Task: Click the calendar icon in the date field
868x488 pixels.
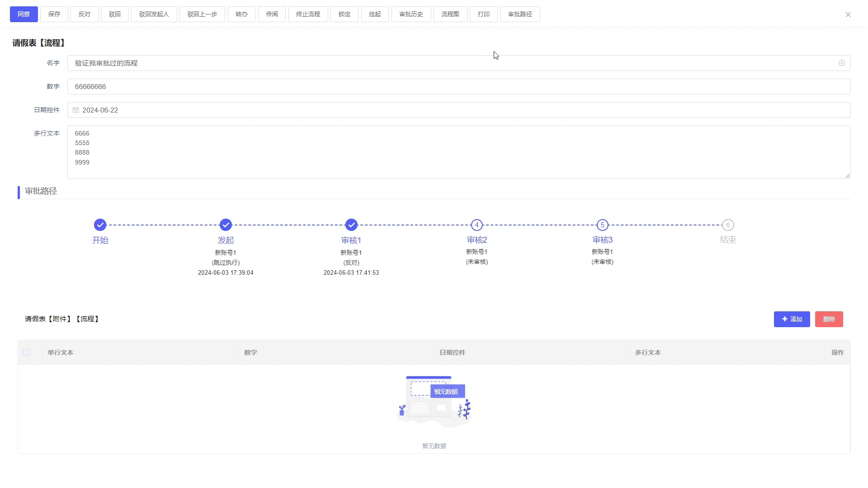Action: pyautogui.click(x=76, y=110)
